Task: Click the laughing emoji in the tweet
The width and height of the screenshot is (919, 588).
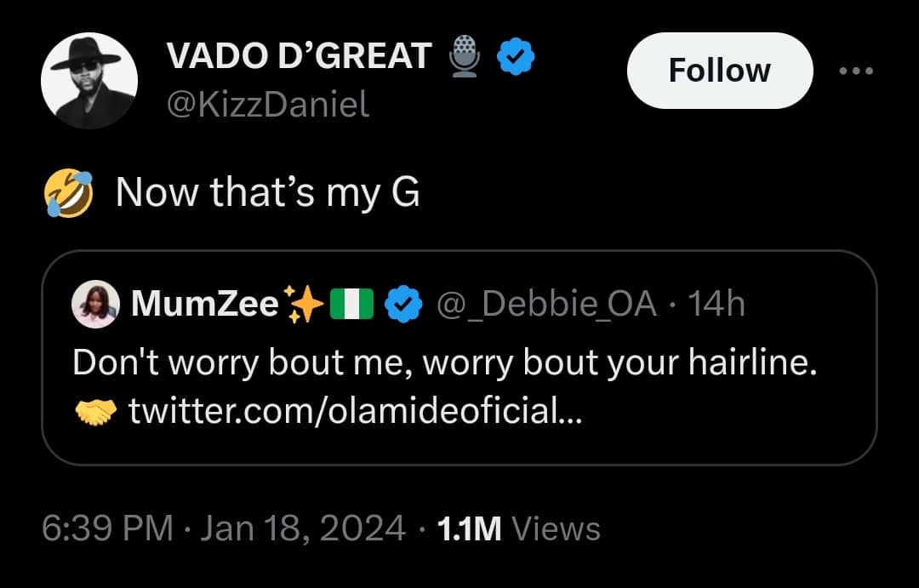Action: point(66,192)
